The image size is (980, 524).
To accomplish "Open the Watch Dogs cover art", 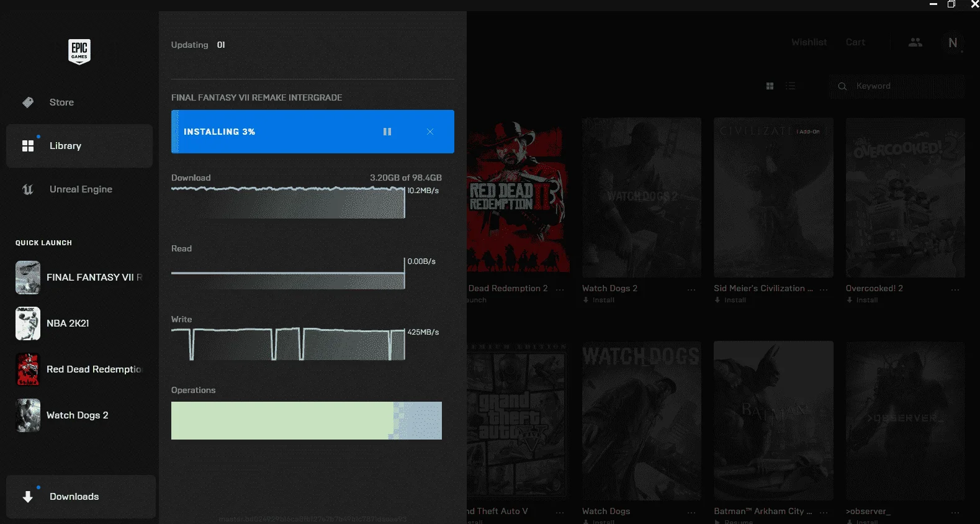I will (x=642, y=421).
